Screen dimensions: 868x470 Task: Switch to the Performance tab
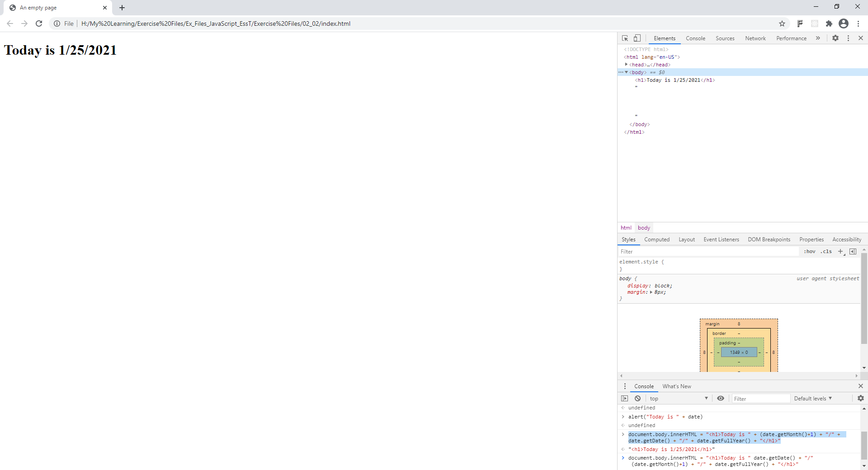point(791,38)
